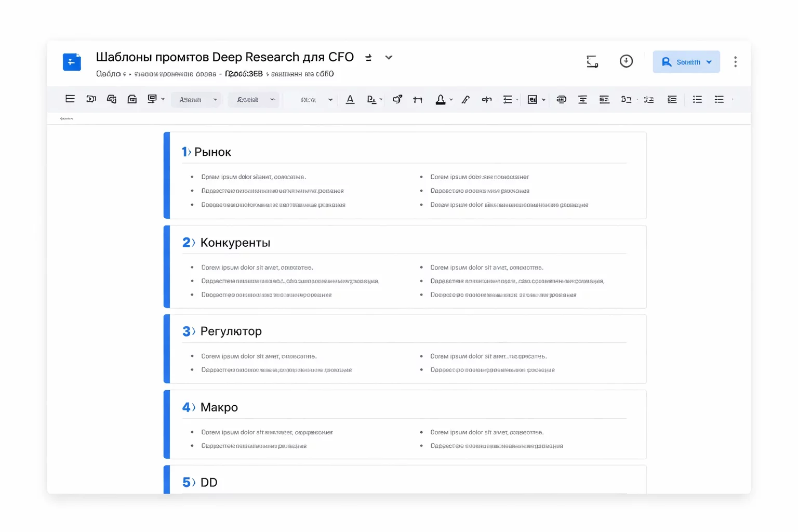798x532 pixels.
Task: Click the bulleted list icon right after the separator
Action: (x=697, y=99)
